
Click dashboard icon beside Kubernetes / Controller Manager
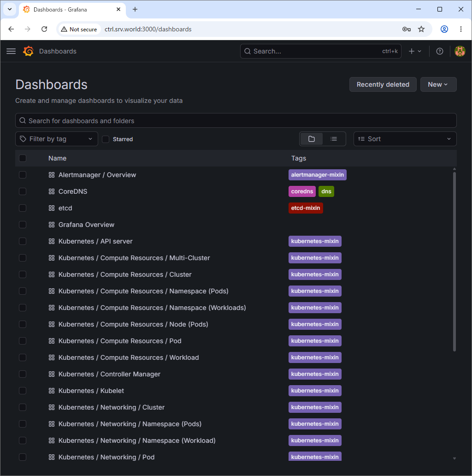coord(52,375)
